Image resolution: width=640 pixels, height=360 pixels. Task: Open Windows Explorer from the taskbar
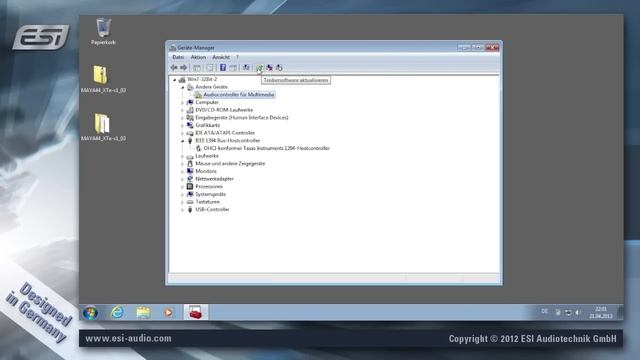point(143,313)
